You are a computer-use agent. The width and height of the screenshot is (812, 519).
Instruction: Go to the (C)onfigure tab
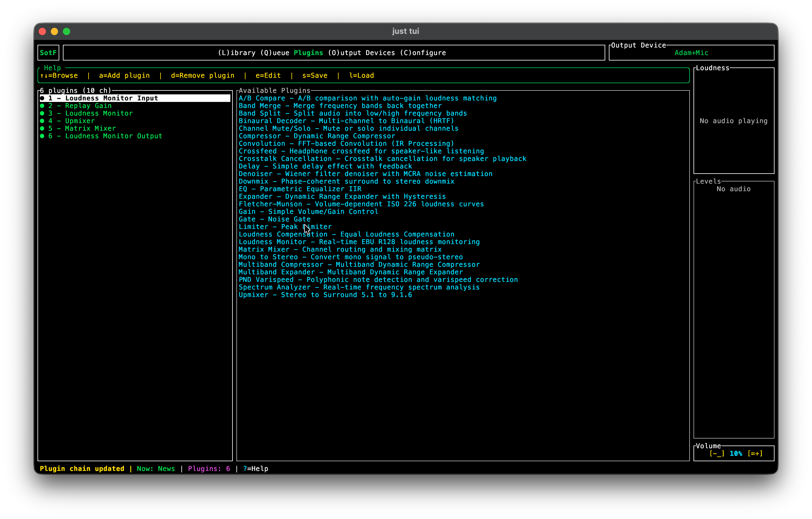423,53
